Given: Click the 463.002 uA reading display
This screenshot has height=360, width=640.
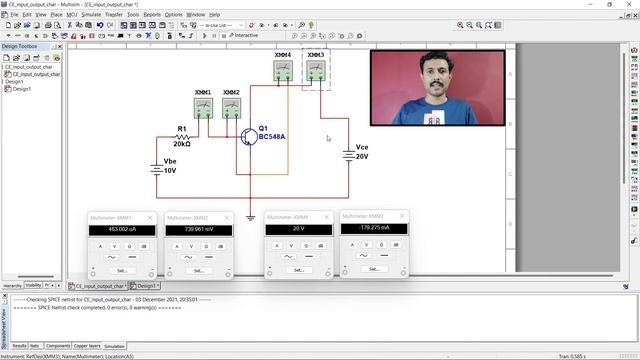Looking at the screenshot, I should 122,230.
